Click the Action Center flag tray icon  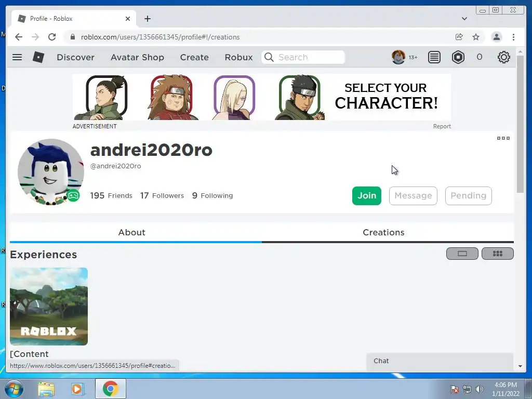pos(454,389)
